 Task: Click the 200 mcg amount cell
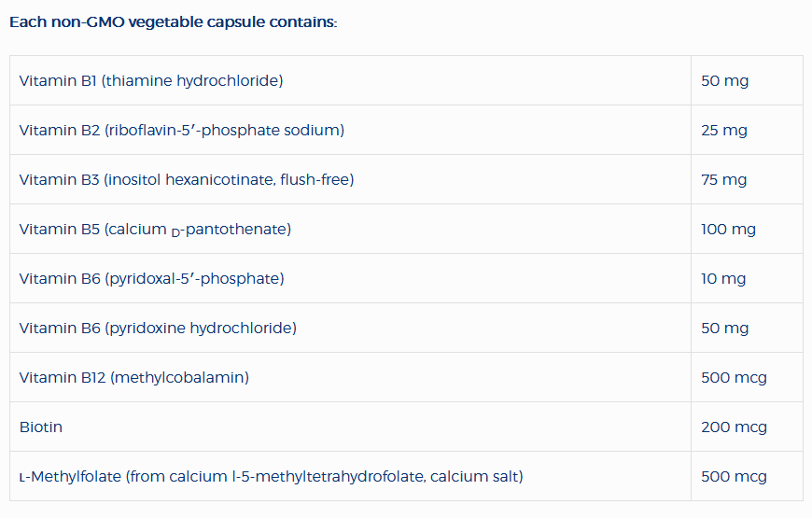pos(734,427)
